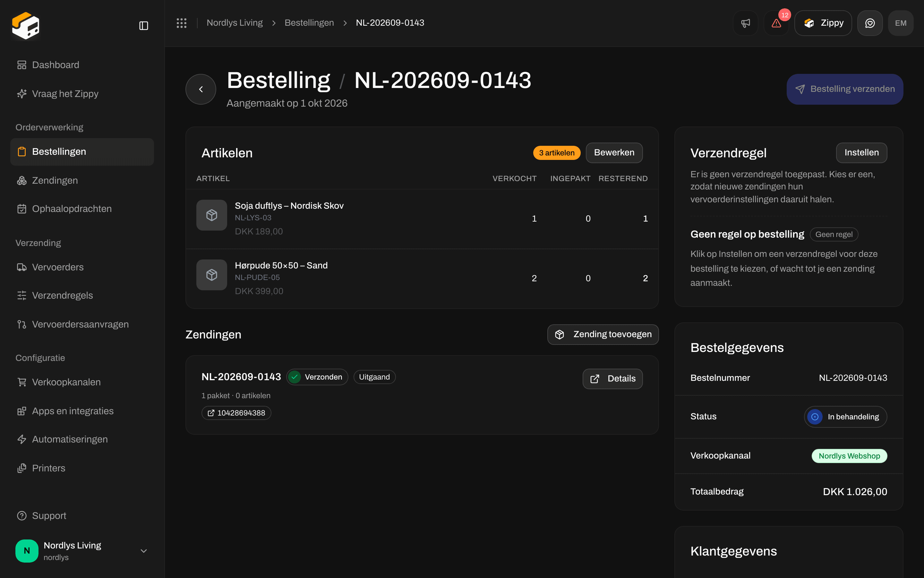This screenshot has height=578, width=924.
Task: Open Vervoerdersaanvragen page
Action: 82,324
